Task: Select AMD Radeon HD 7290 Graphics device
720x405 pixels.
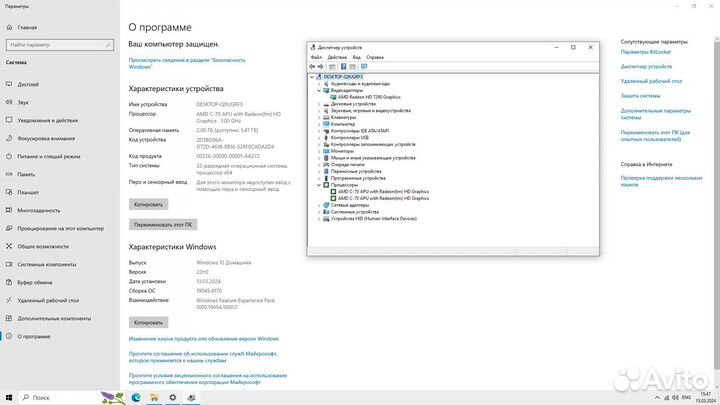Action: tap(369, 97)
